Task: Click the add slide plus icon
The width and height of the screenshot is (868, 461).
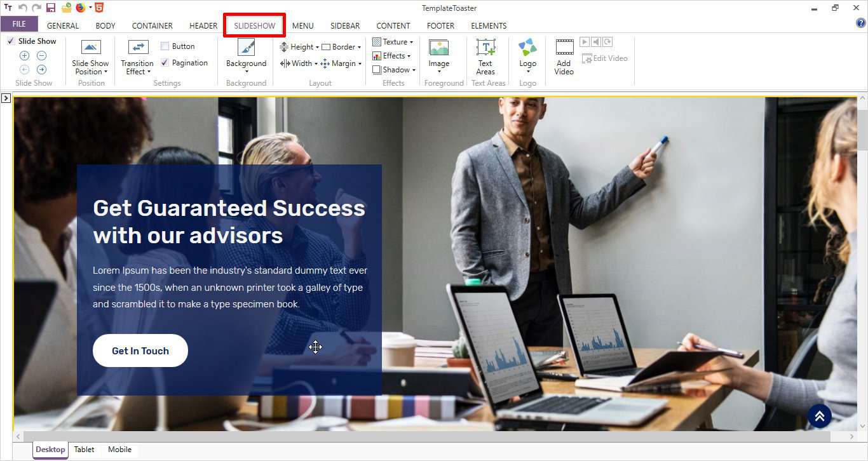Action: click(25, 56)
